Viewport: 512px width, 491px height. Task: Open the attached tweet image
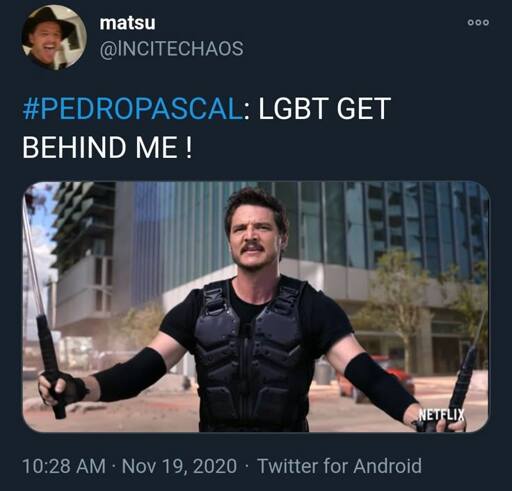(x=256, y=307)
